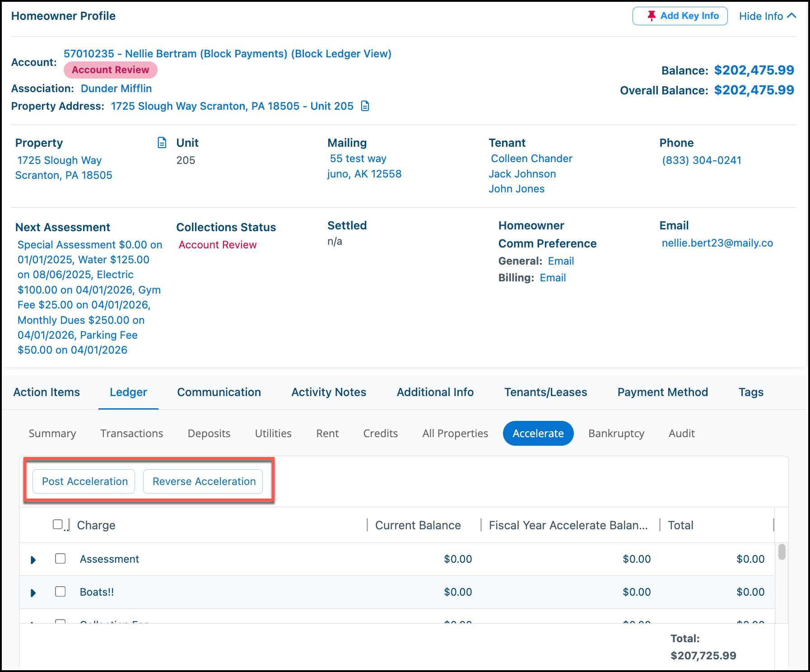Click the pink Account Review badge
Viewport: 810px width, 672px height.
[x=110, y=70]
